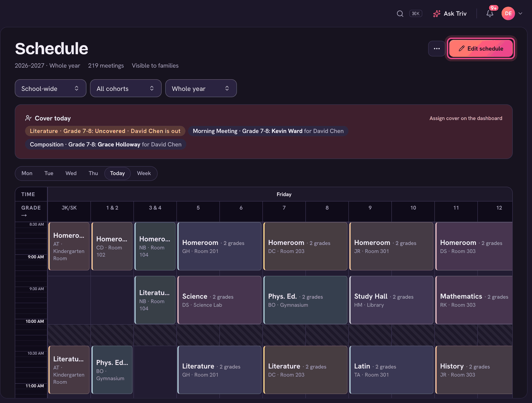Open Homeroom DC Room 203 card
532x403 pixels.
tap(306, 246)
